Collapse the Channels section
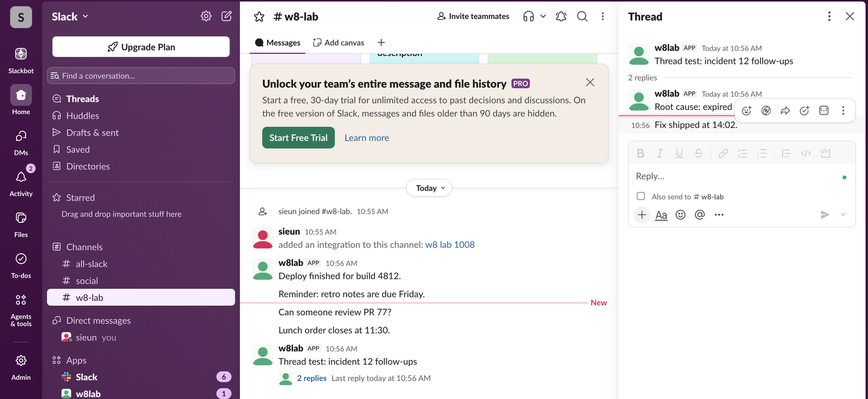Image resolution: width=868 pixels, height=399 pixels. pos(84,247)
